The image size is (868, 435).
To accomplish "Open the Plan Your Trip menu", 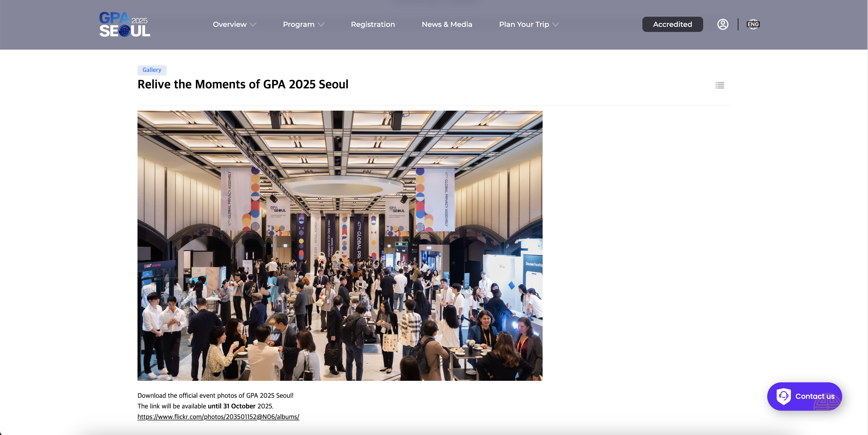I will 524,24.
